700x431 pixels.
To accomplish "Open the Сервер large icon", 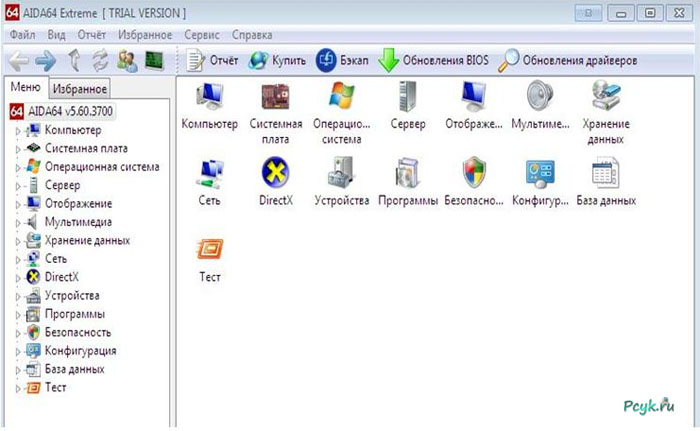I will 407,96.
